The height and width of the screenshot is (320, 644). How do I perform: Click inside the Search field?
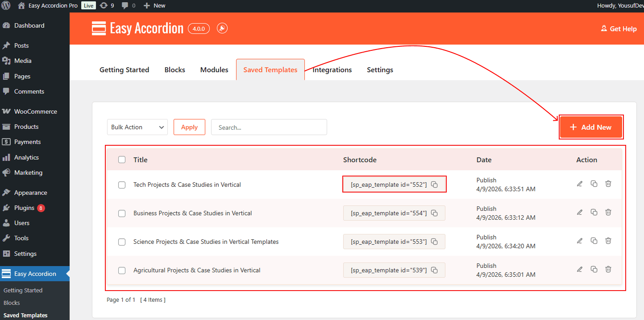(269, 127)
